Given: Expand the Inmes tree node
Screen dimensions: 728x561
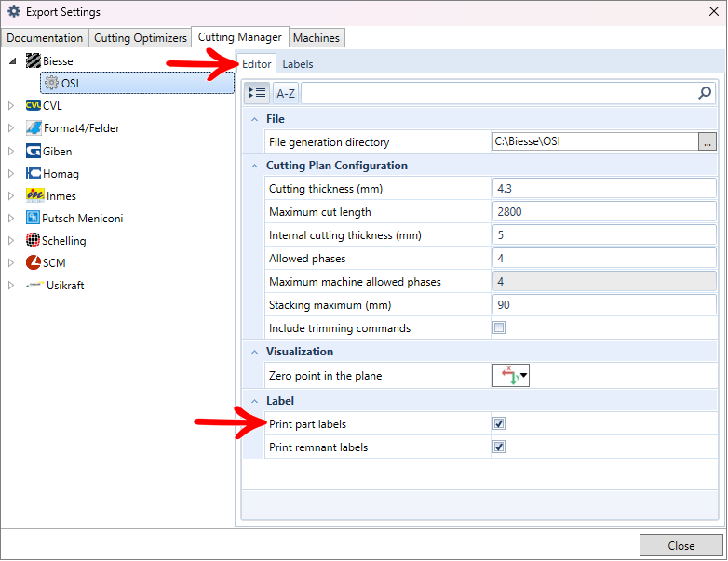Looking at the screenshot, I should (11, 195).
